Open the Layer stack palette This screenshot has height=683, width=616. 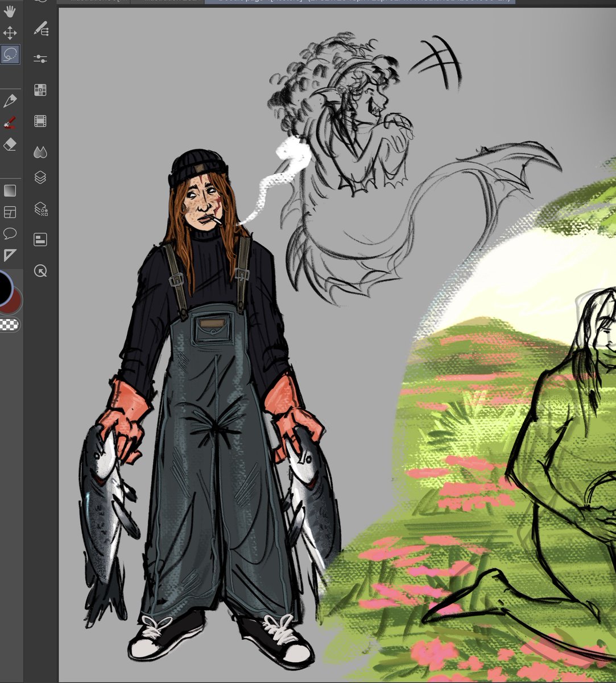coord(40,178)
